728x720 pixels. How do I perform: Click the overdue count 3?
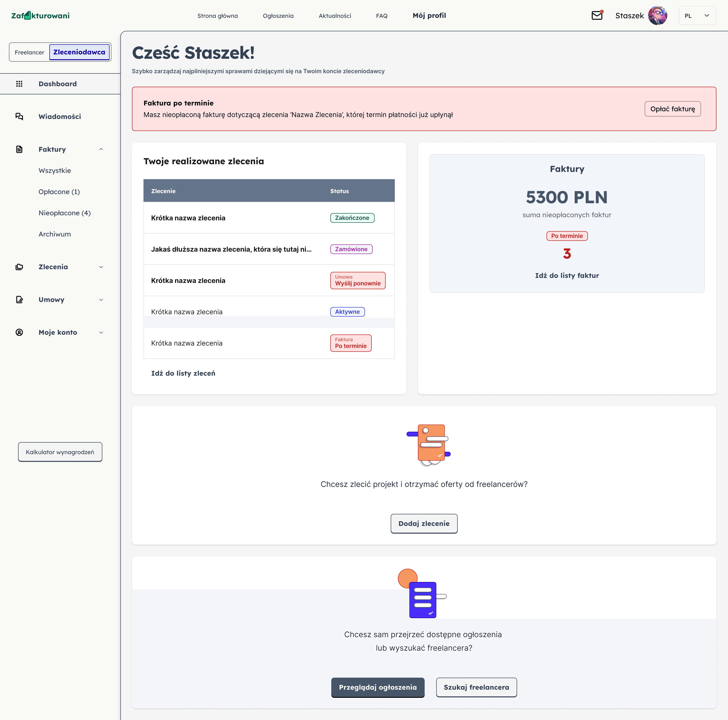pos(567,253)
